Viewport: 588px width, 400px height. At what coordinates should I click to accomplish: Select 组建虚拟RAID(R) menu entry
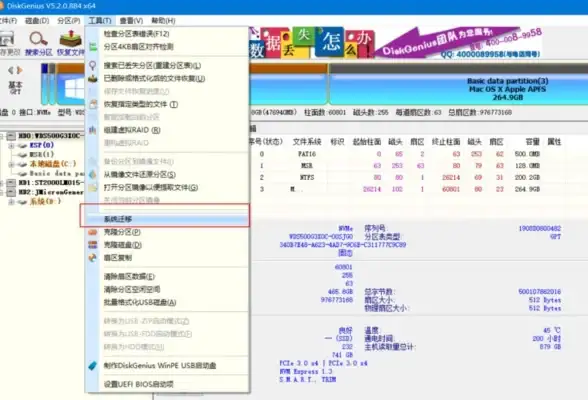tap(167, 130)
